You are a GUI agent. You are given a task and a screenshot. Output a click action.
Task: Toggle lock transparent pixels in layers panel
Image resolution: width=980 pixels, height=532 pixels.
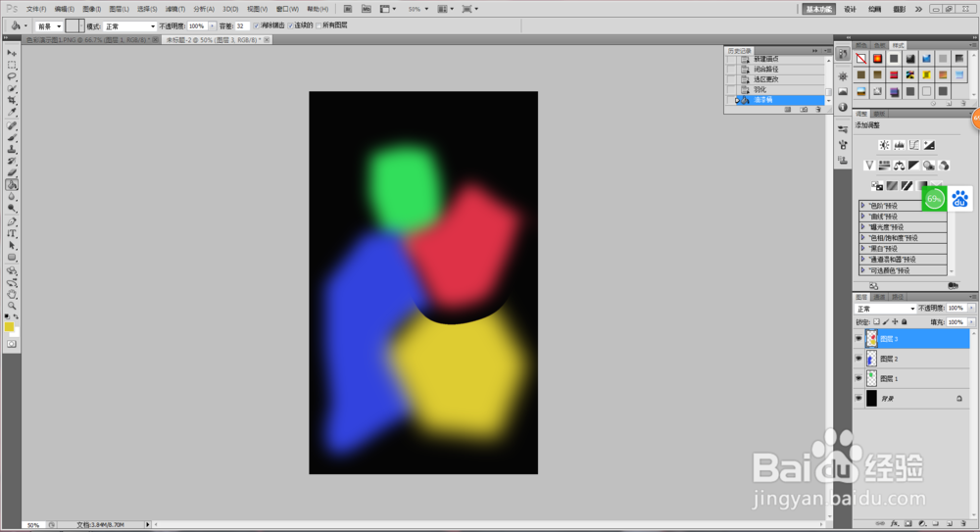[x=876, y=322]
